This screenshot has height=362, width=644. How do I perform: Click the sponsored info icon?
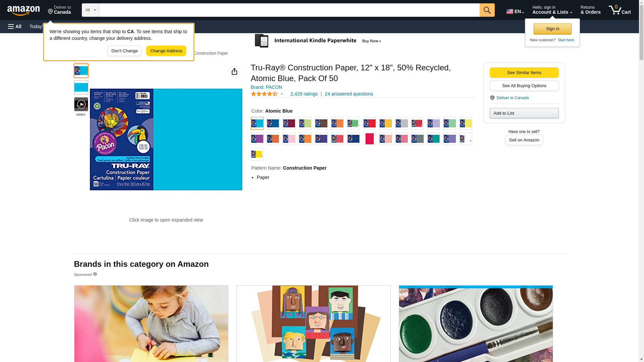pyautogui.click(x=95, y=274)
